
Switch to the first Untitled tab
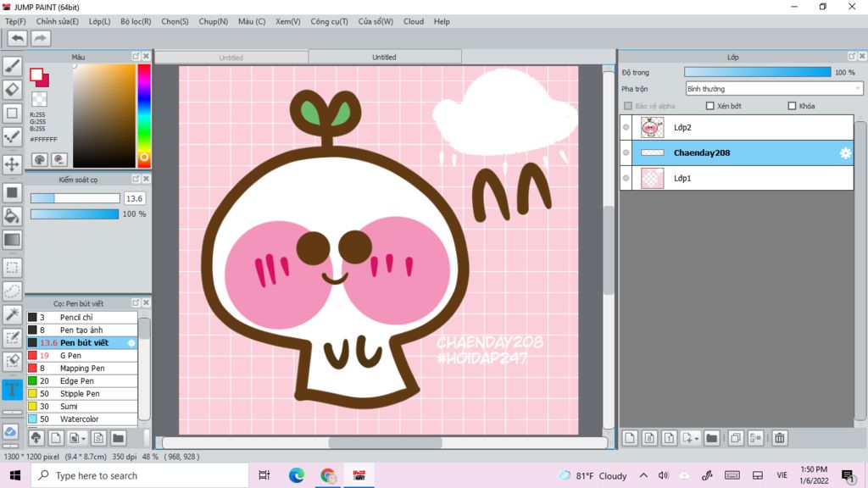coord(231,57)
